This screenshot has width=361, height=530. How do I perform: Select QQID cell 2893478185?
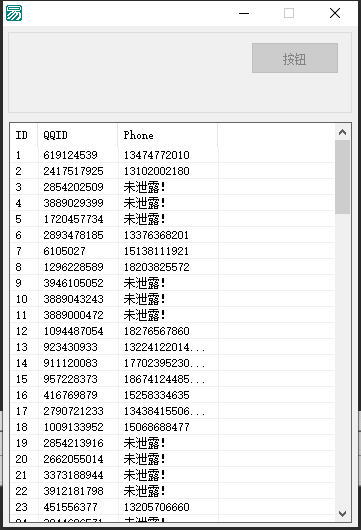(x=73, y=235)
